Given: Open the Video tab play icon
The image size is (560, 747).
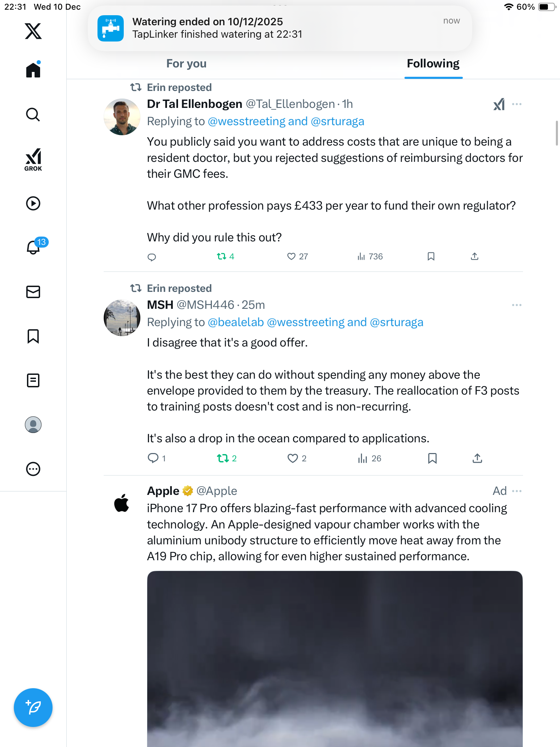Looking at the screenshot, I should (33, 203).
